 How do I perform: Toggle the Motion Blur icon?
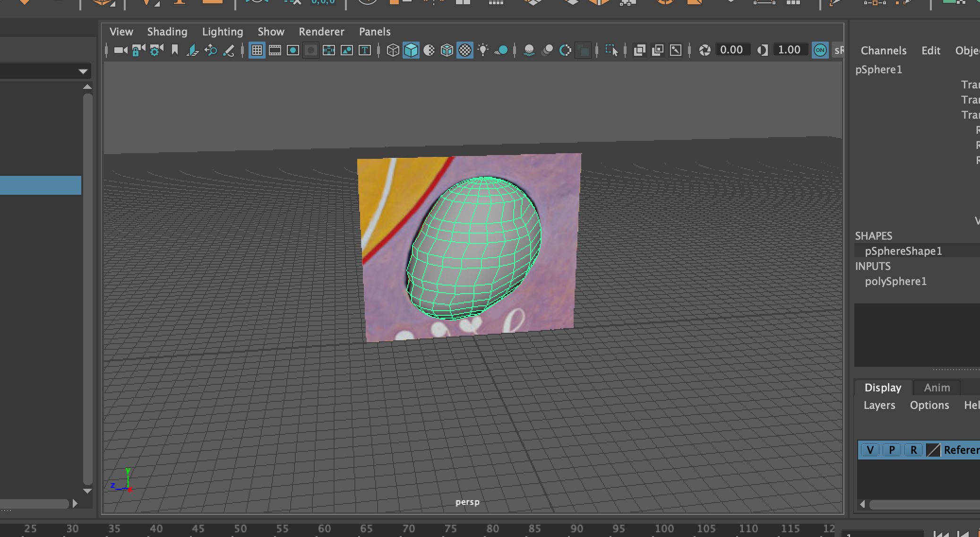pyautogui.click(x=547, y=50)
